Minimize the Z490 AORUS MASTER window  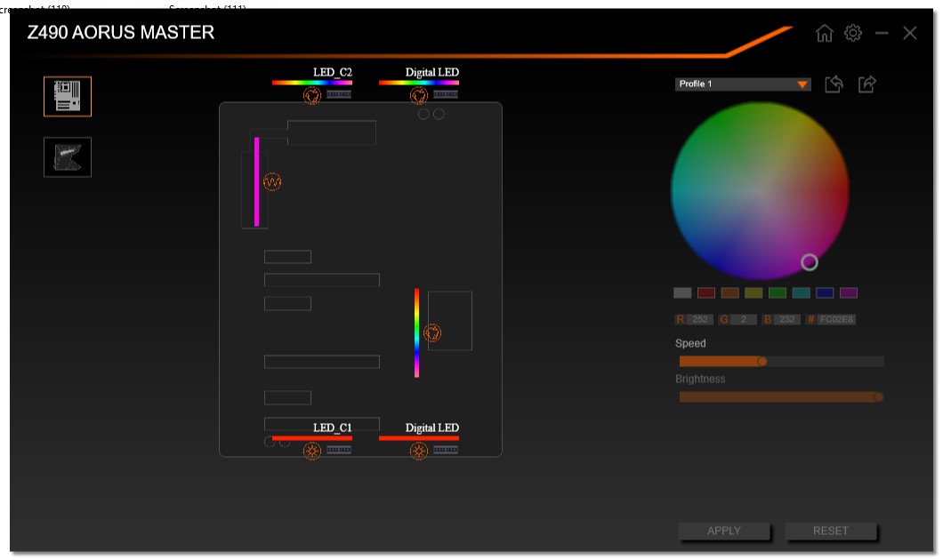point(882,33)
